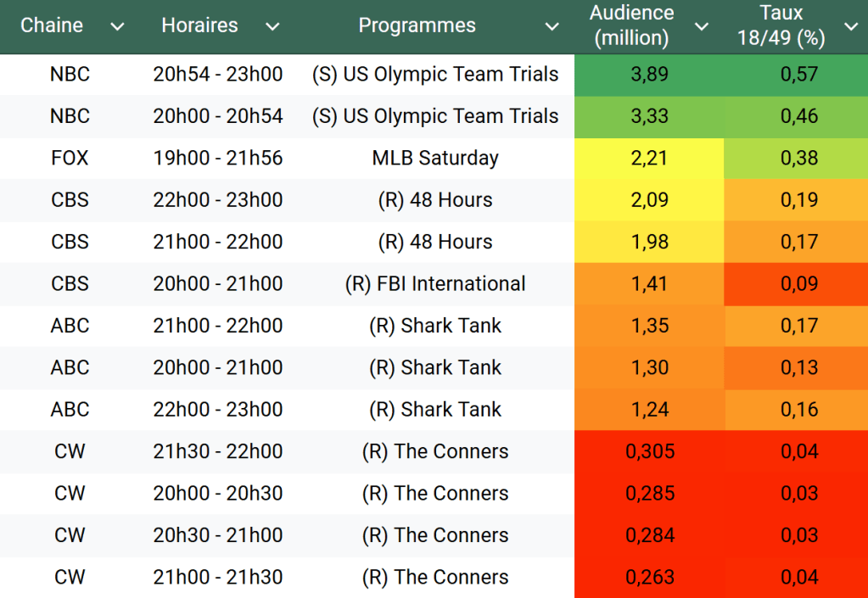Open the Horaires column filter dropdown
868x598 pixels.
pyautogui.click(x=272, y=27)
